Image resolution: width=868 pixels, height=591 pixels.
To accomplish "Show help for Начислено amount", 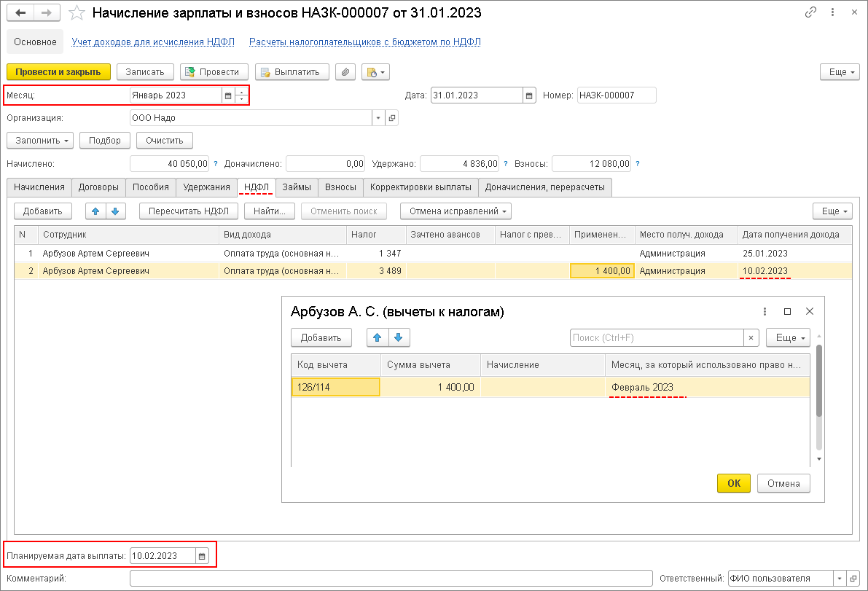I will (216, 164).
